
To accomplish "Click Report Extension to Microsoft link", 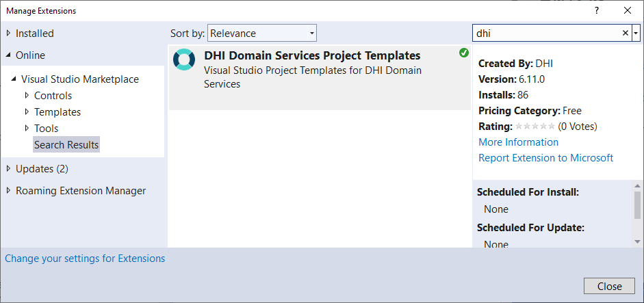I will 546,158.
